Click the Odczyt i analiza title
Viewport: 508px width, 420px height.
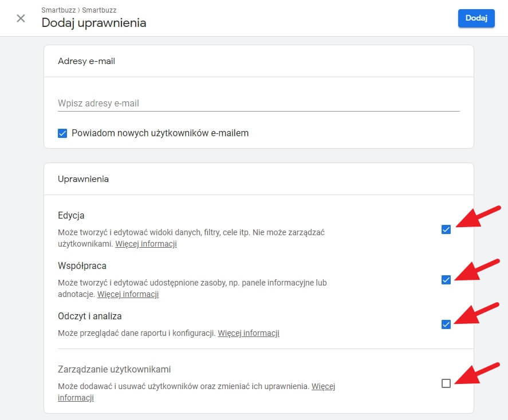(90, 316)
